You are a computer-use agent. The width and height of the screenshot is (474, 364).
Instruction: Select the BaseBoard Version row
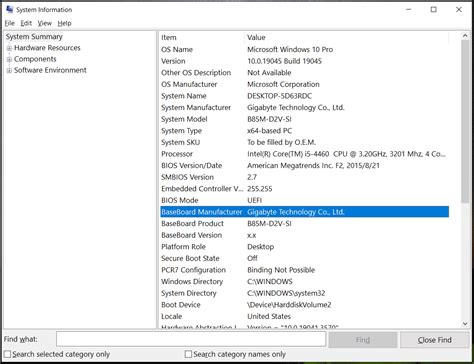click(304, 235)
